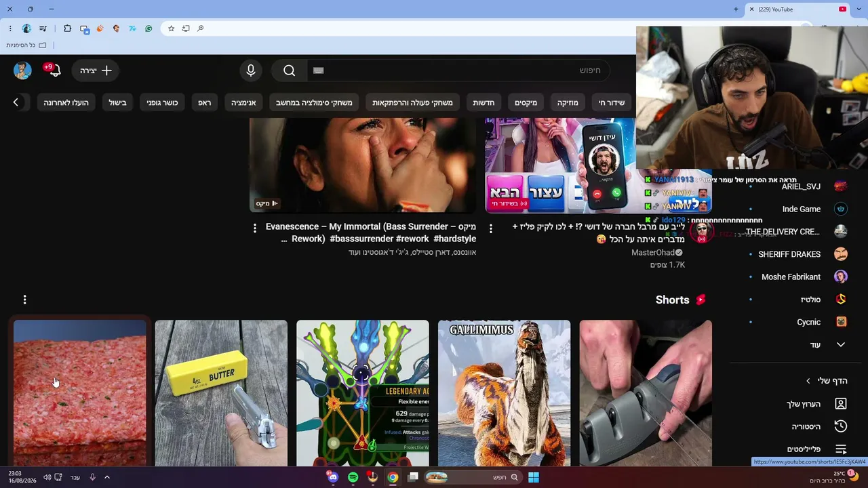The width and height of the screenshot is (868, 488).
Task: Open the Chrome profile avatar in toolbar
Action: (x=26, y=28)
